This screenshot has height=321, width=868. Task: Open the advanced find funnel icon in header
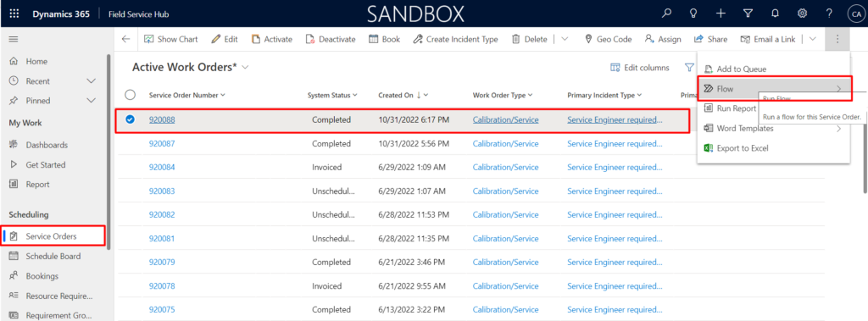click(748, 14)
